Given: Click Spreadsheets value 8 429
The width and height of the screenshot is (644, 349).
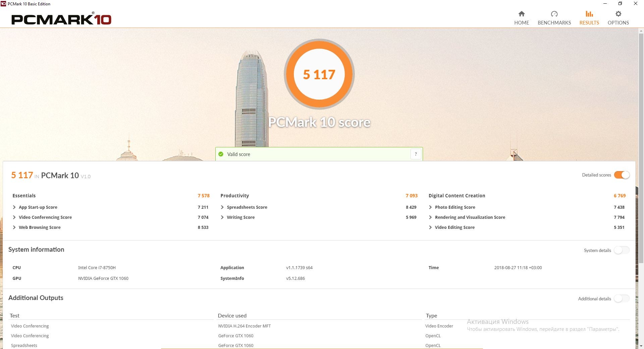Looking at the screenshot, I should pyautogui.click(x=411, y=207).
